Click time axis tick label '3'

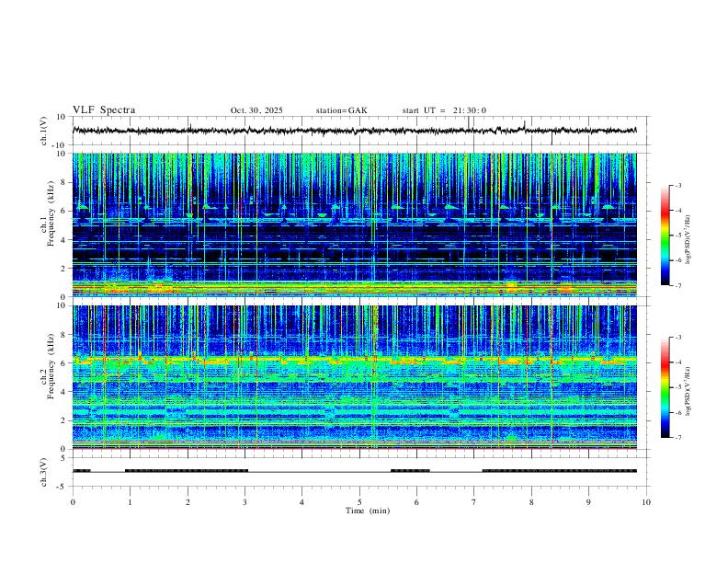pyautogui.click(x=245, y=502)
